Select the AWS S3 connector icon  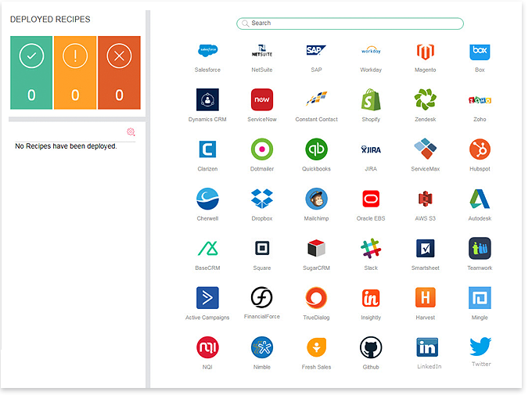[x=425, y=199]
